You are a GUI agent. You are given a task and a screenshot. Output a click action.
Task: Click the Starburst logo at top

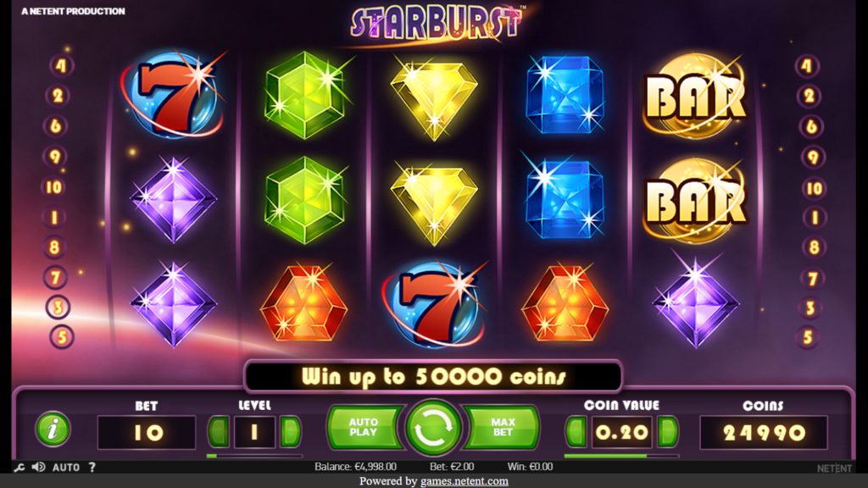436,23
